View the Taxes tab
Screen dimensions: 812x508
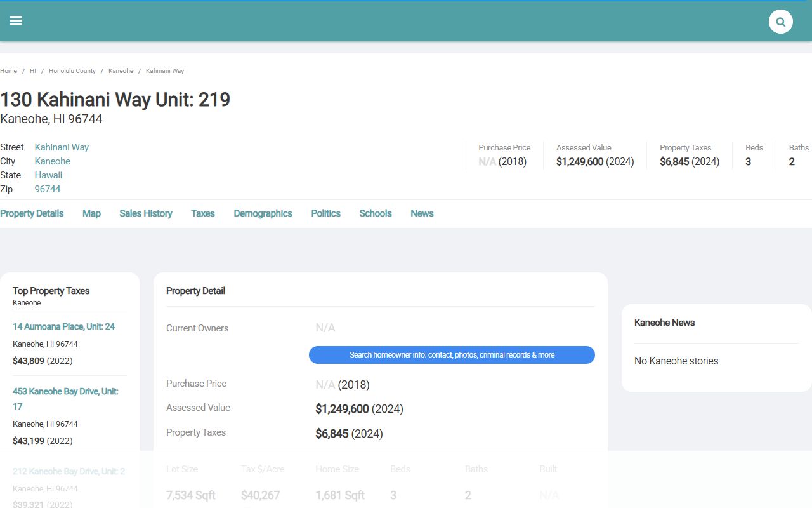click(x=203, y=213)
